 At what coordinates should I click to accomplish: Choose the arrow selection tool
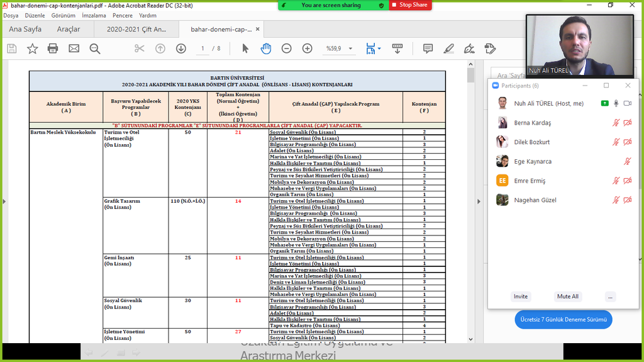coord(245,48)
